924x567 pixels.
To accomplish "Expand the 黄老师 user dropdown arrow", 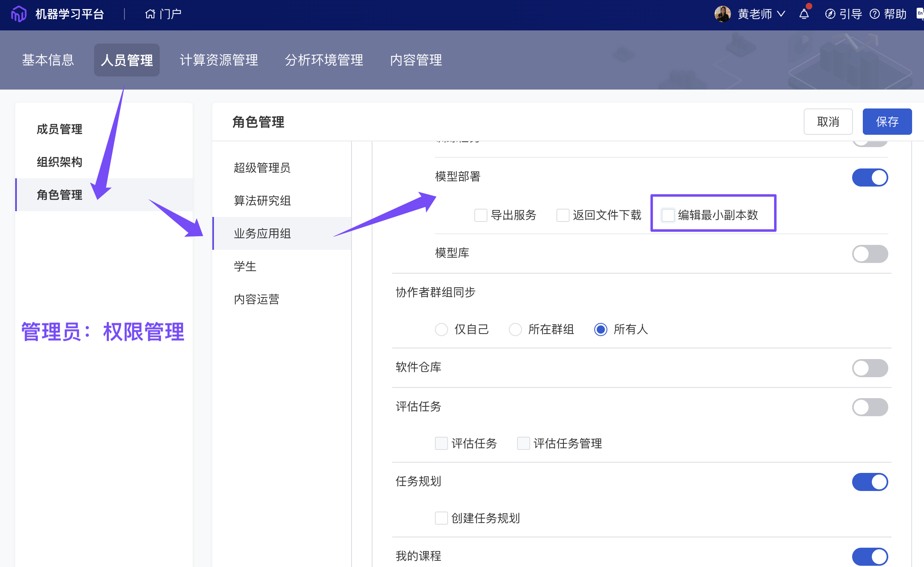I will (781, 14).
